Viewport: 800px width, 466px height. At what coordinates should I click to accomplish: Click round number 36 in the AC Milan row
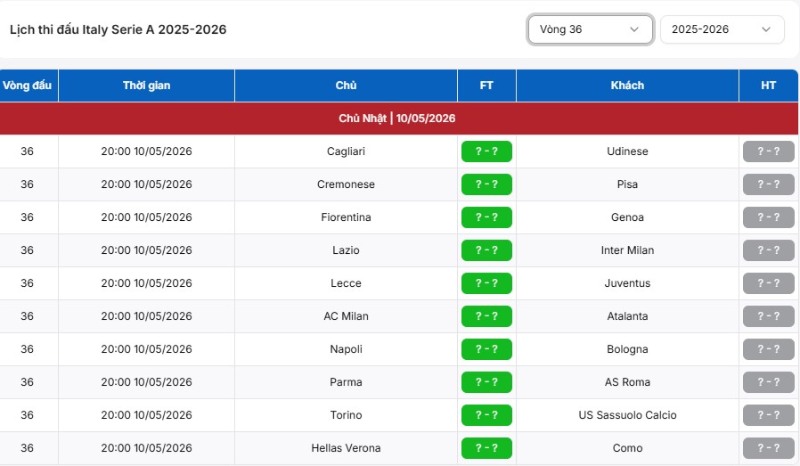click(x=27, y=316)
